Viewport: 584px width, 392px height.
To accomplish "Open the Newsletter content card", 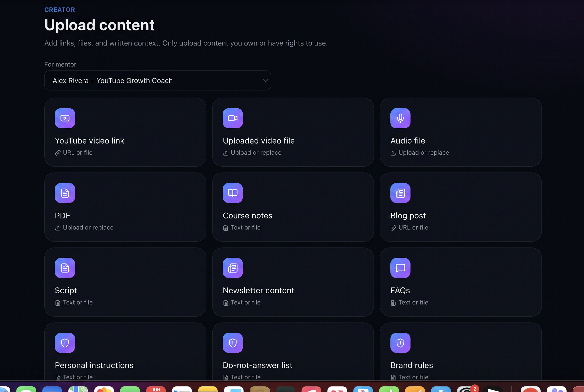I will coord(293,282).
